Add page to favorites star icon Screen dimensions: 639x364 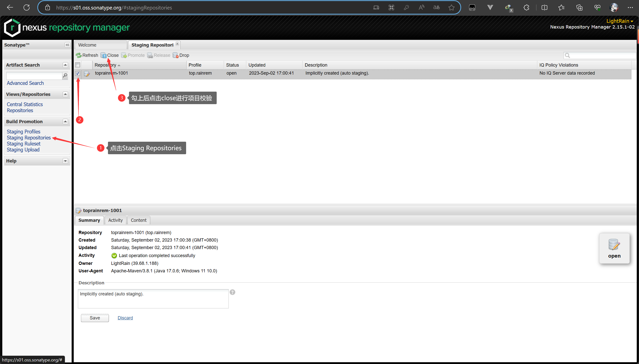pyautogui.click(x=451, y=8)
